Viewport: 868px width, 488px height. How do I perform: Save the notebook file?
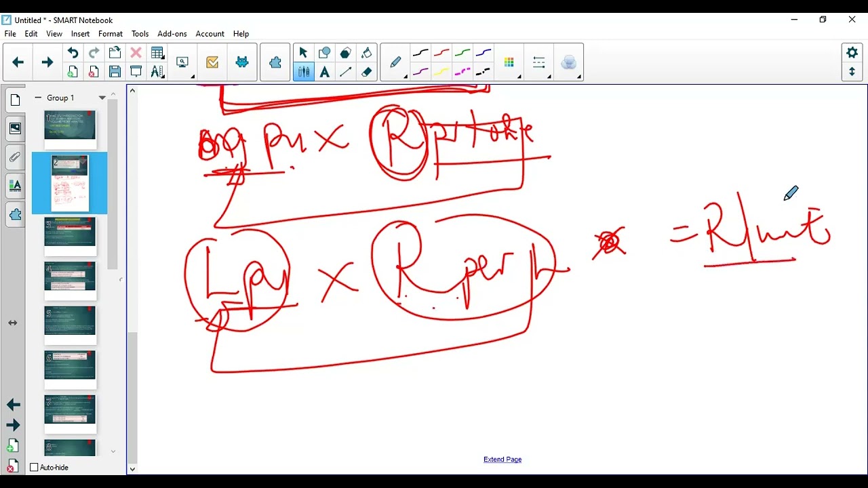pos(115,72)
